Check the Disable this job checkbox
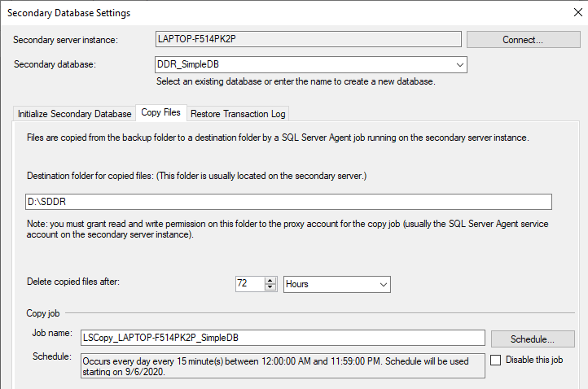 (x=496, y=360)
